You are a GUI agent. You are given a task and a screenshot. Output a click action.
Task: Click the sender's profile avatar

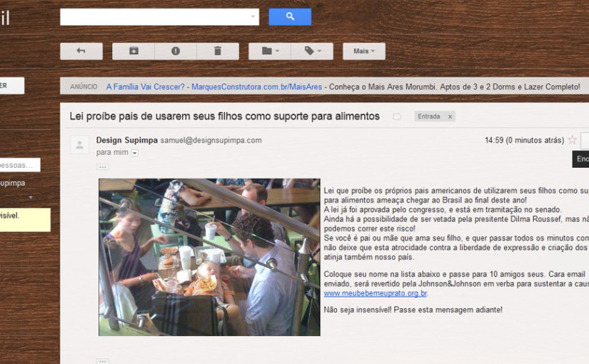pyautogui.click(x=80, y=145)
